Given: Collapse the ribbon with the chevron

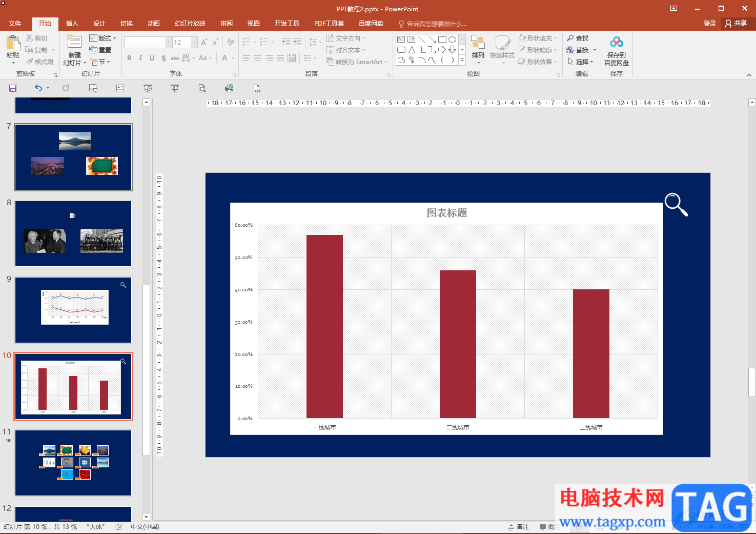Looking at the screenshot, I should click(749, 75).
